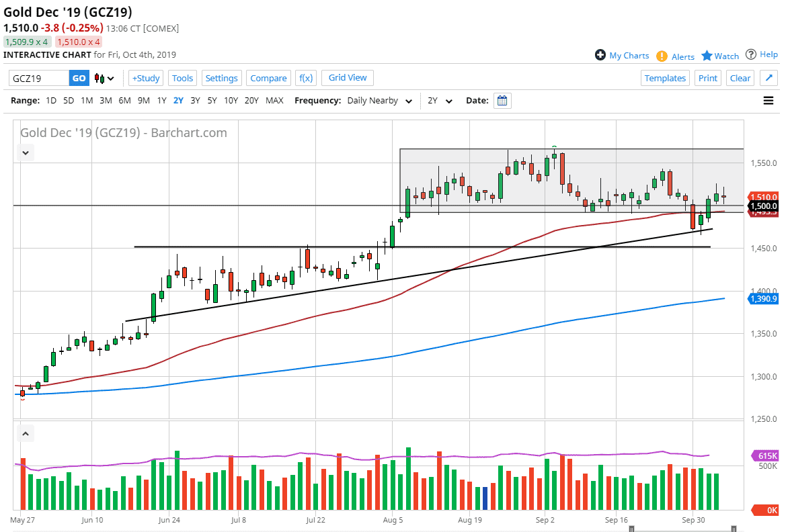Click the GCZ19 symbol input field

(x=39, y=79)
